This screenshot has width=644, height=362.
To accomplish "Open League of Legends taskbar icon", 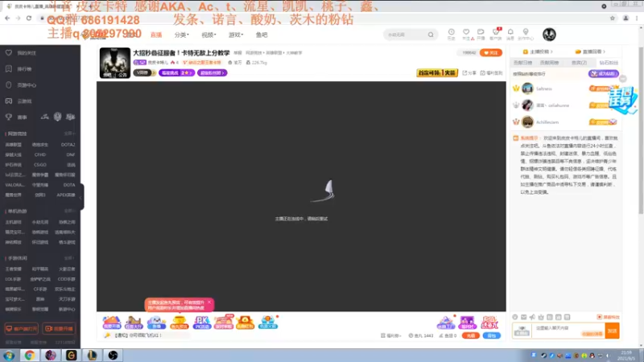I will [x=92, y=355].
